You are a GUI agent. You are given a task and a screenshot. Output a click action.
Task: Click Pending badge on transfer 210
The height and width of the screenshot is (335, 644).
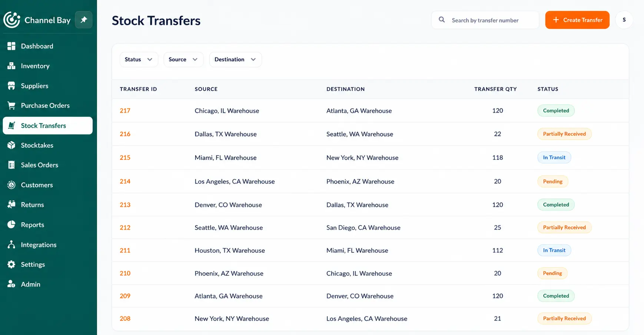[x=552, y=274]
